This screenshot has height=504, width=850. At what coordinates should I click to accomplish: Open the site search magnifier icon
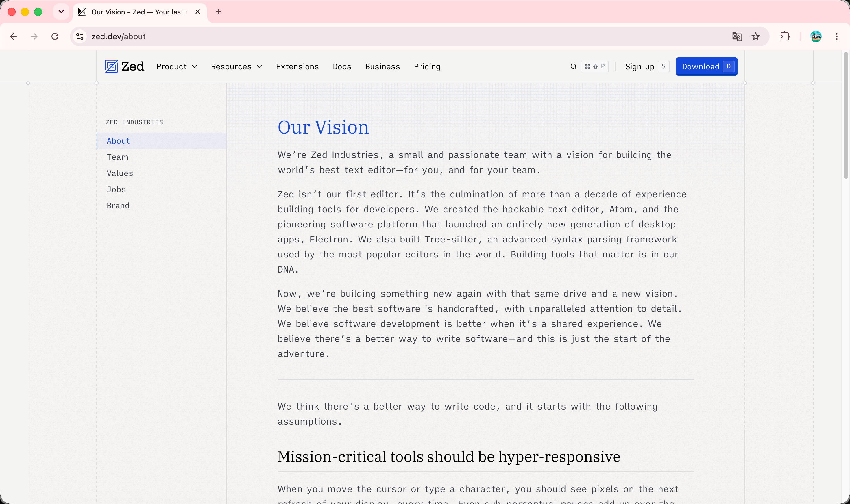[x=574, y=66]
